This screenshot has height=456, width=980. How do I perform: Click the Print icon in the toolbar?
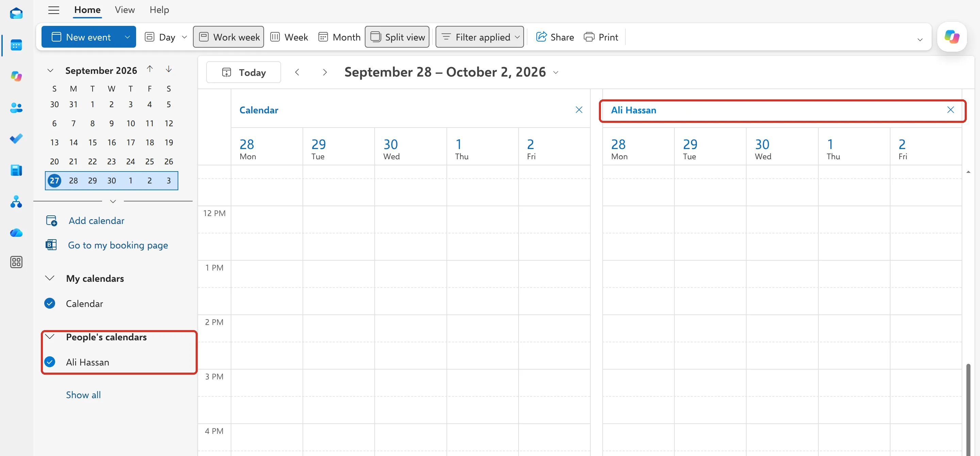tap(601, 37)
